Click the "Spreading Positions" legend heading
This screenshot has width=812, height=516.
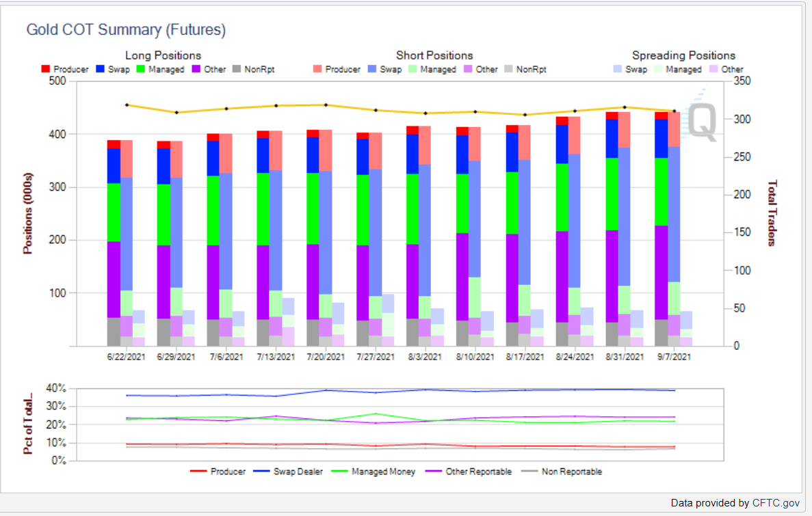(x=683, y=55)
